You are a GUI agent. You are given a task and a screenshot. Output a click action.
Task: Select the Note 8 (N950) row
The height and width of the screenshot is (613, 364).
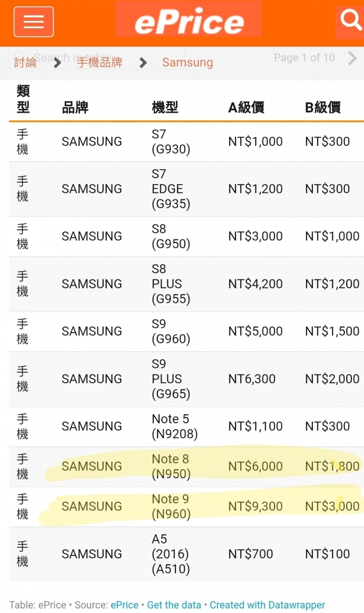coord(186,467)
